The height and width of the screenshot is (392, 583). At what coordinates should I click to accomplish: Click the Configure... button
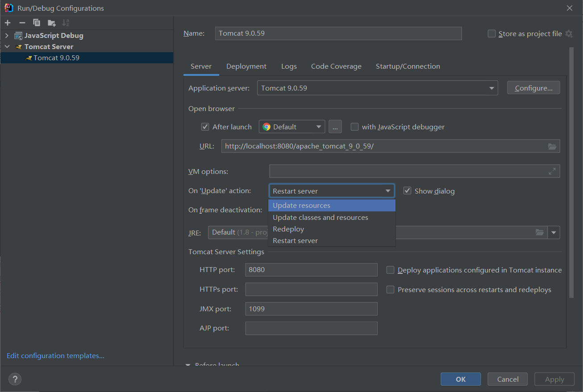(x=533, y=88)
